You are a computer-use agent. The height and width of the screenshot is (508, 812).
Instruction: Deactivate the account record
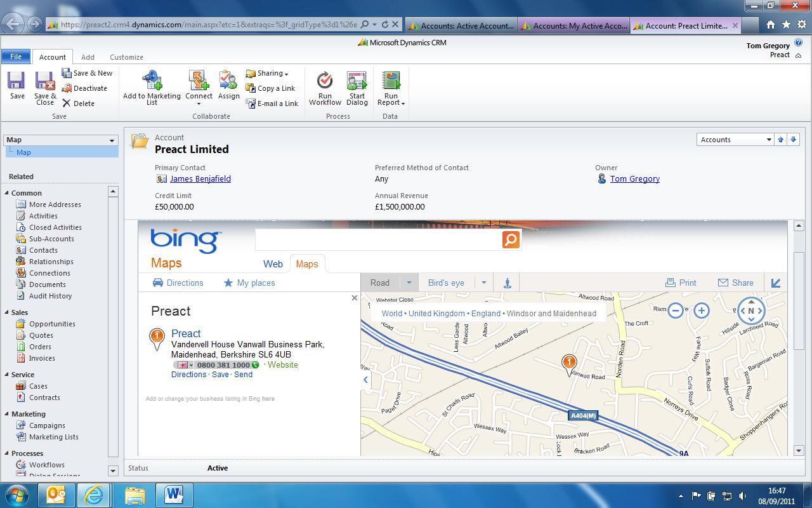[84, 88]
